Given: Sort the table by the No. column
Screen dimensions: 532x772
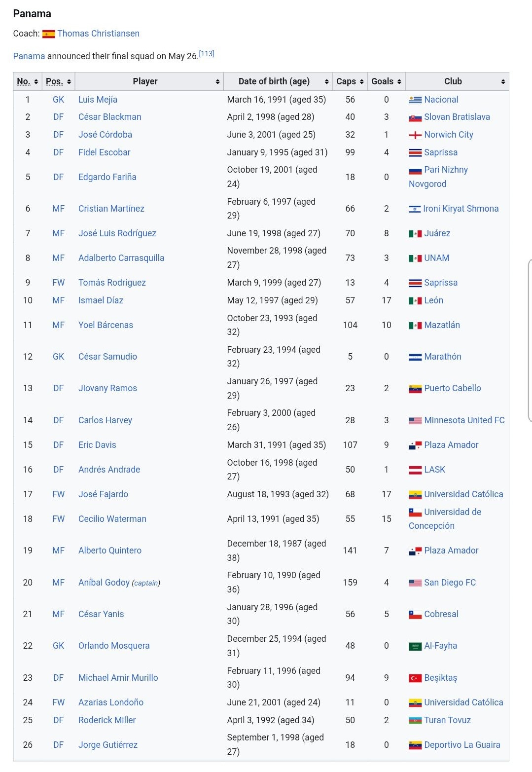Looking at the screenshot, I should click(x=28, y=81).
